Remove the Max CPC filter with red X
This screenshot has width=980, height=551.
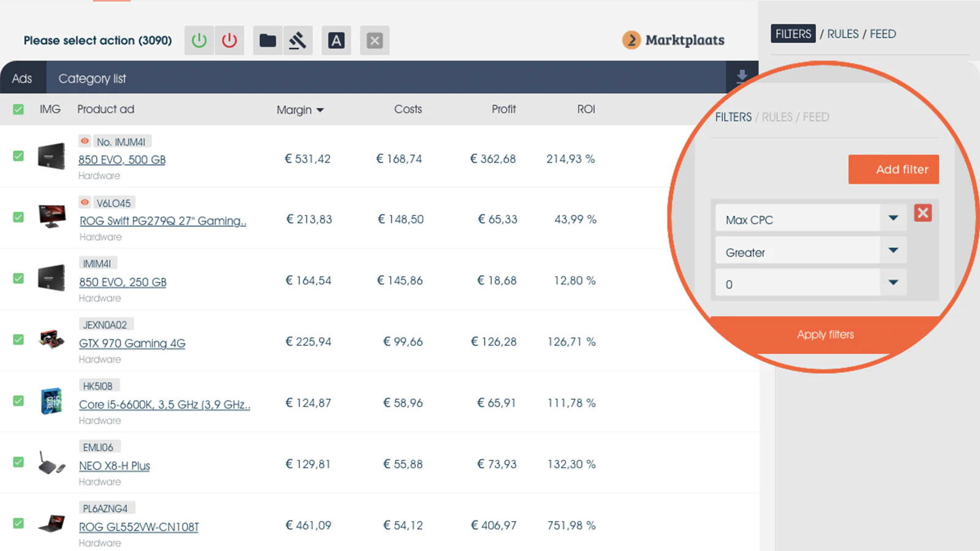pos(922,213)
